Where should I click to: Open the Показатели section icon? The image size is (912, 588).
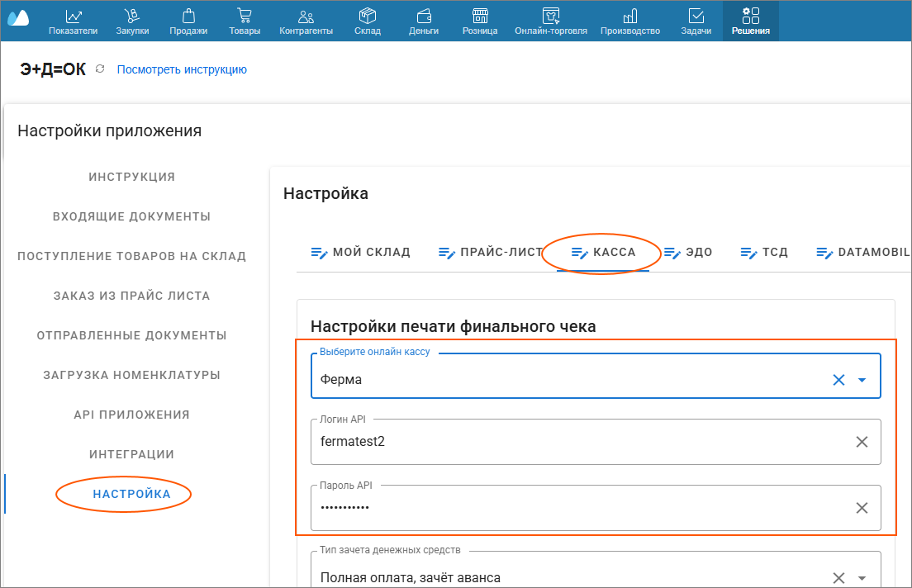coord(74,16)
